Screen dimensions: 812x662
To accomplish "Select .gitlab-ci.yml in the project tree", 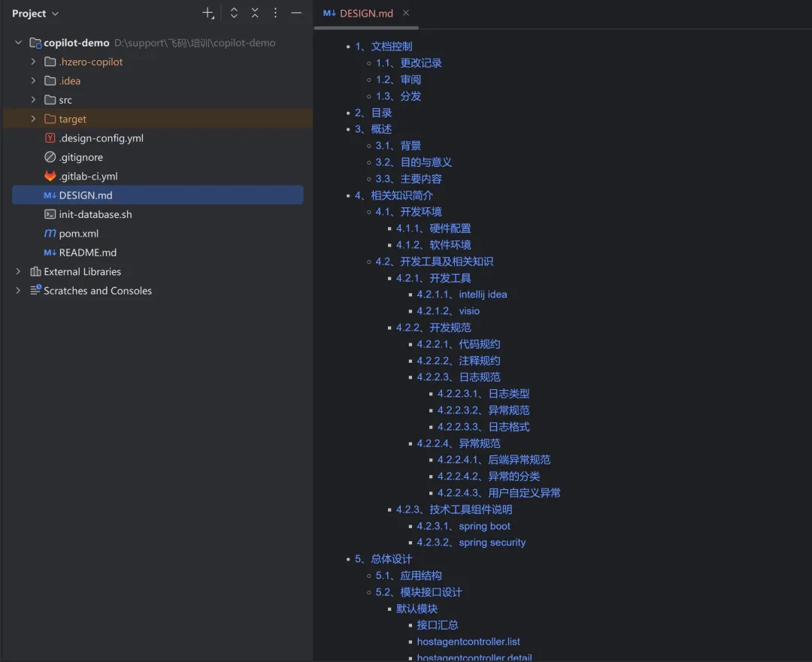I will [89, 177].
